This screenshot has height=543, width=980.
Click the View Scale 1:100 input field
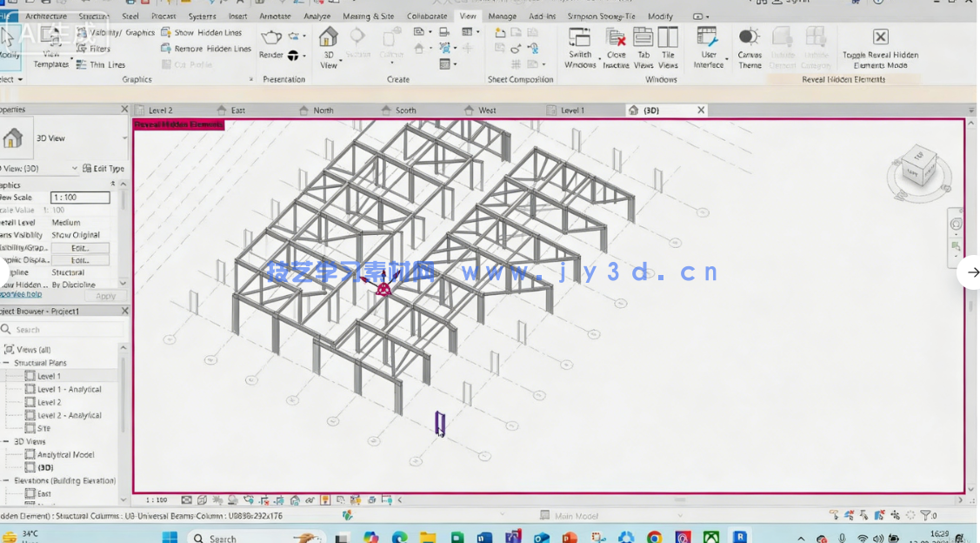(80, 198)
